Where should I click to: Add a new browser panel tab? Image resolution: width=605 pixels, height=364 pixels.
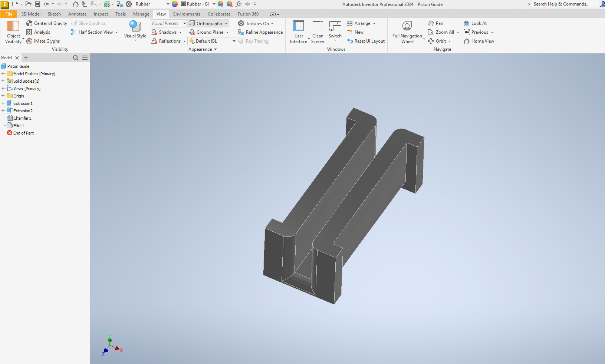click(x=26, y=58)
